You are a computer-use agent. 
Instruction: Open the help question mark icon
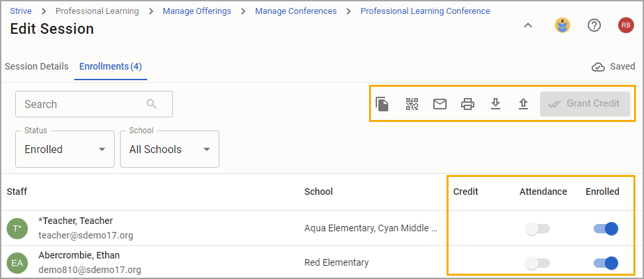click(x=594, y=25)
